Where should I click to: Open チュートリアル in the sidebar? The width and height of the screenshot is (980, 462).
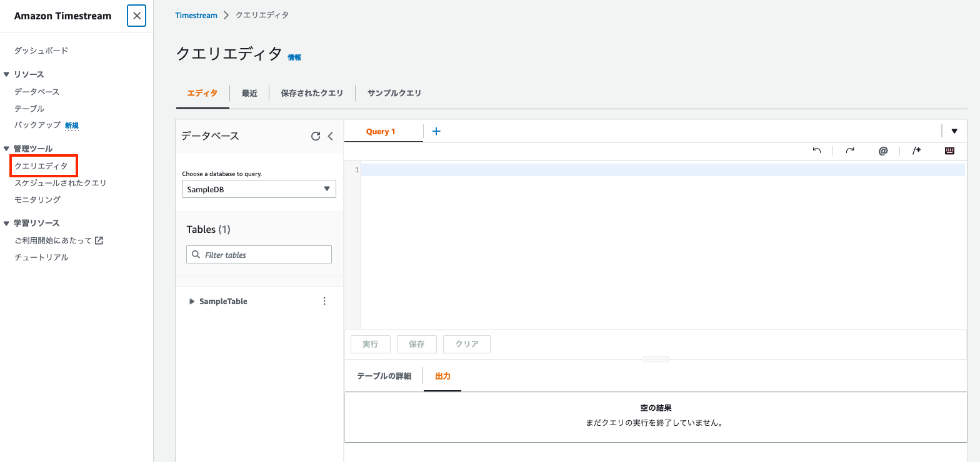41,257
